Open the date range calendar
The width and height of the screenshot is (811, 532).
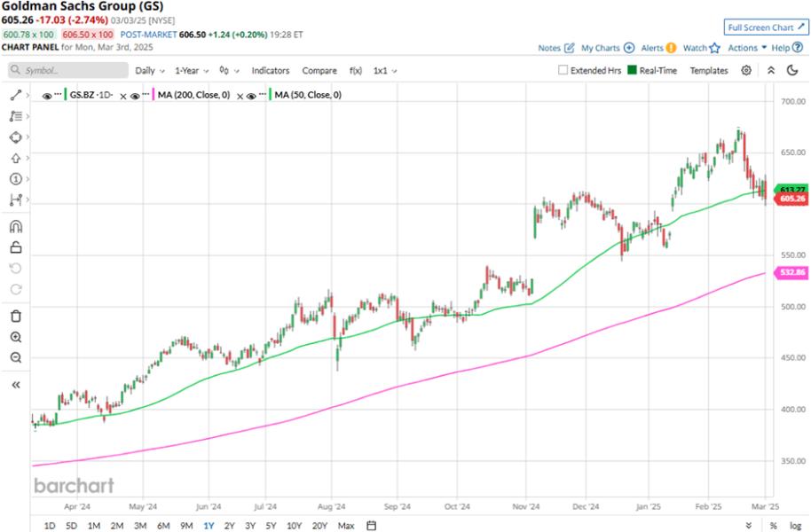[372, 525]
